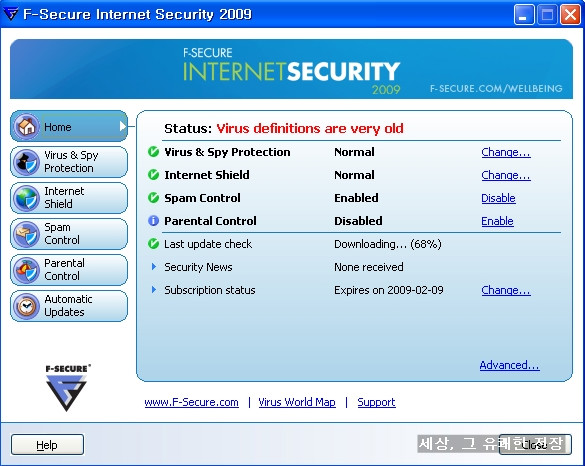Click the green check beside Virus & Spy Protection
Viewport: 585px width, 466px height.
[x=153, y=152]
